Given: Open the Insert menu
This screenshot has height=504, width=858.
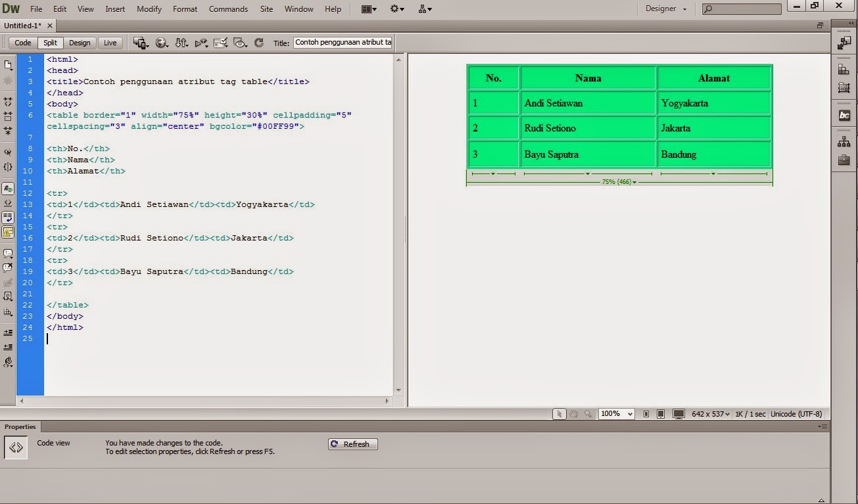Looking at the screenshot, I should click(115, 9).
